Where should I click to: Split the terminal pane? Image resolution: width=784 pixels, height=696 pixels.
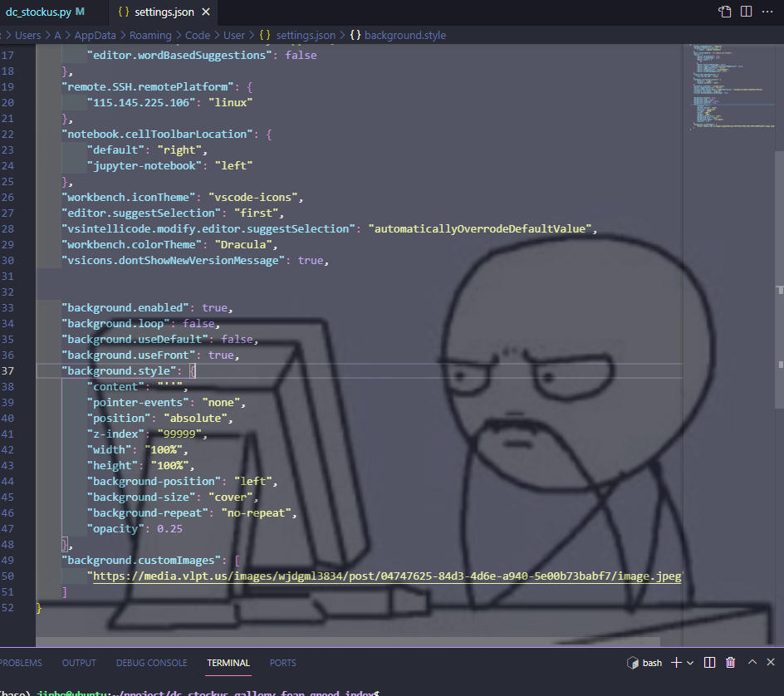(x=709, y=663)
